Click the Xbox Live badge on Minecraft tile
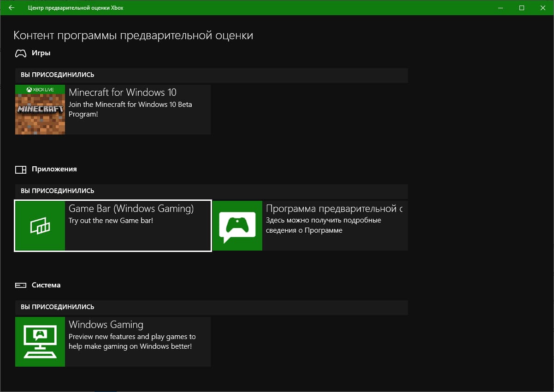This screenshot has width=554, height=392. [x=40, y=89]
